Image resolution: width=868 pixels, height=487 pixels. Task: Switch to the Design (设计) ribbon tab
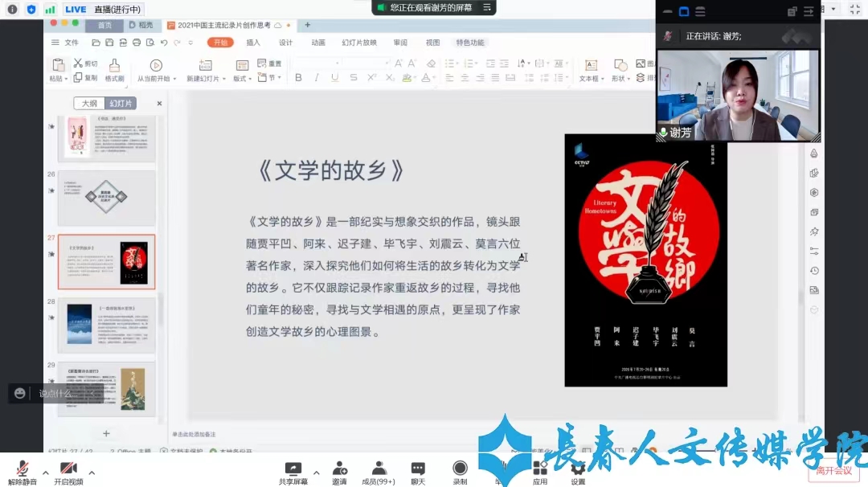pyautogui.click(x=285, y=43)
